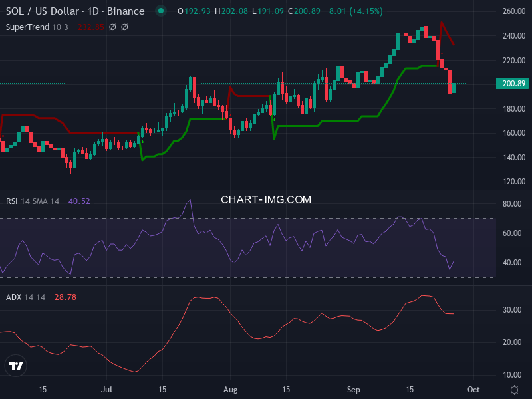Screen dimensions: 532x399
Task: Click the RSI 80.00 scale label
Action: (x=512, y=204)
